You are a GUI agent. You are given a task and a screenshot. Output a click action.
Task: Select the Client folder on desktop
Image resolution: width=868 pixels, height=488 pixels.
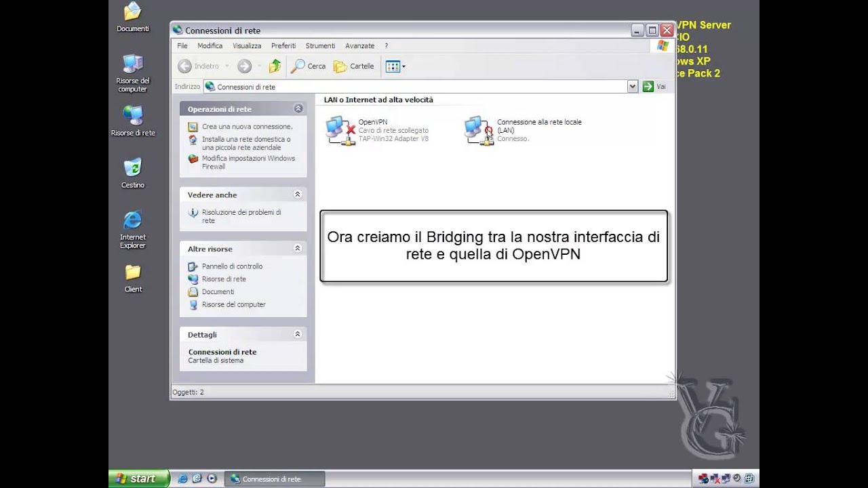coord(133,278)
